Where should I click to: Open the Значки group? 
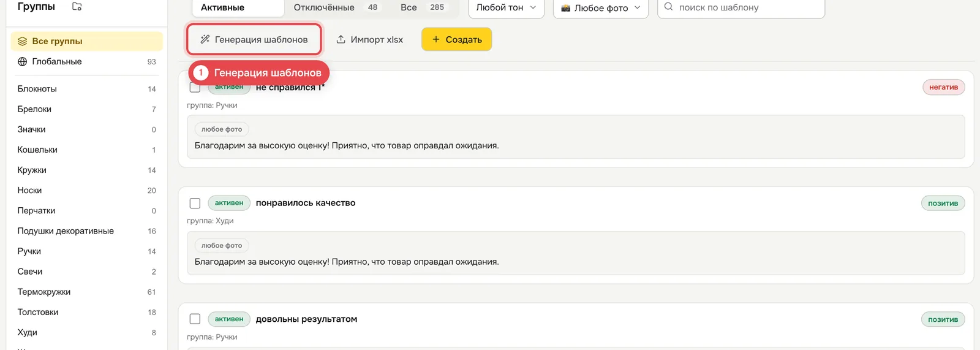[x=87, y=129]
